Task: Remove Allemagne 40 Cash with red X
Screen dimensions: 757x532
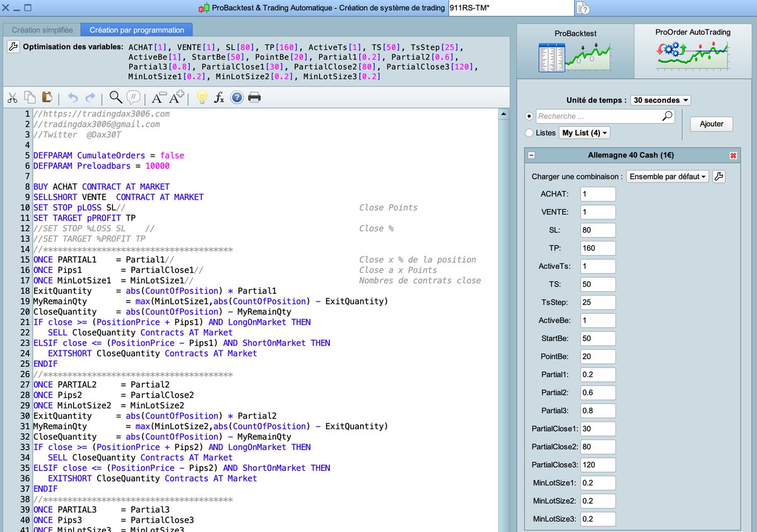Action: pos(733,155)
